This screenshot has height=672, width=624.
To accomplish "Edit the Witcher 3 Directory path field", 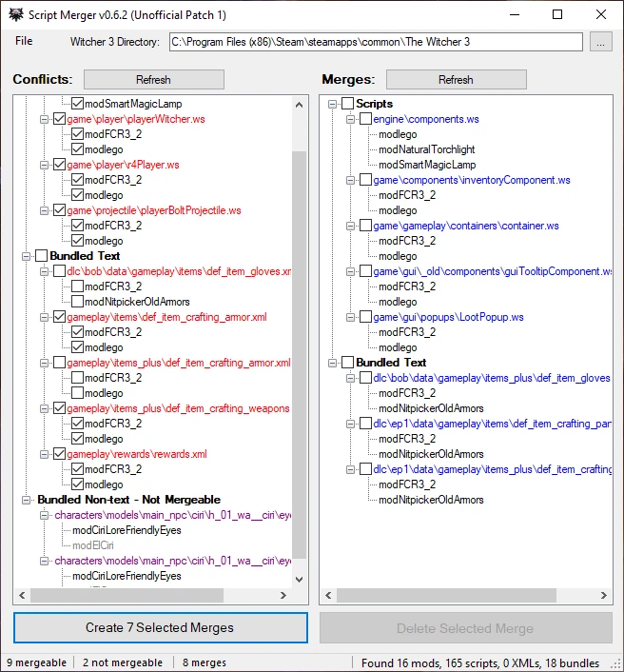I will click(376, 42).
